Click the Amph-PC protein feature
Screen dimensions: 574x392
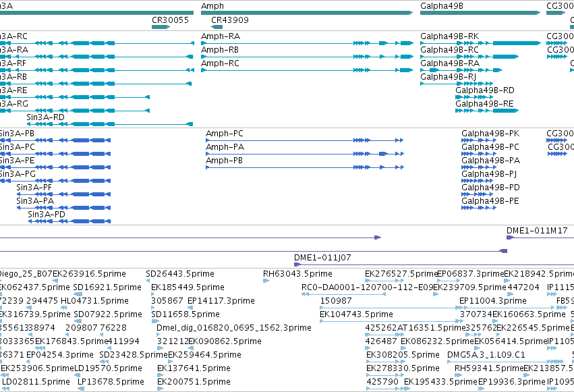pyautogui.click(x=305, y=140)
